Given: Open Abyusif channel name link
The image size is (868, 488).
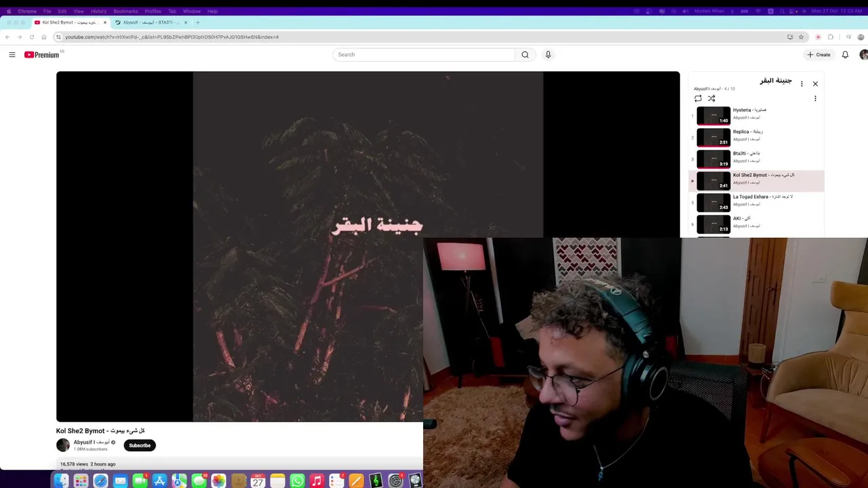Looking at the screenshot, I should (x=91, y=442).
